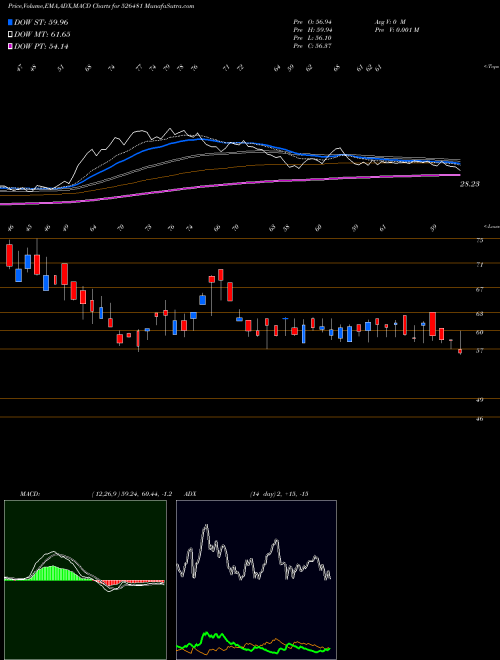Viewport: 500px width, 660px height.
Task: Click the '<Lows' label beside the candlestick chart
Action: tap(491, 226)
